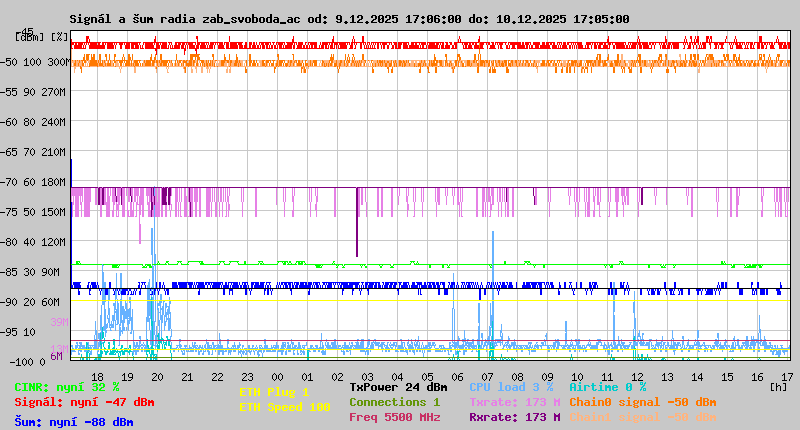The height and width of the screenshot is (430, 800).
Task: Click the 'Chain0 signal -50 dBm' legend label
Action: [643, 402]
